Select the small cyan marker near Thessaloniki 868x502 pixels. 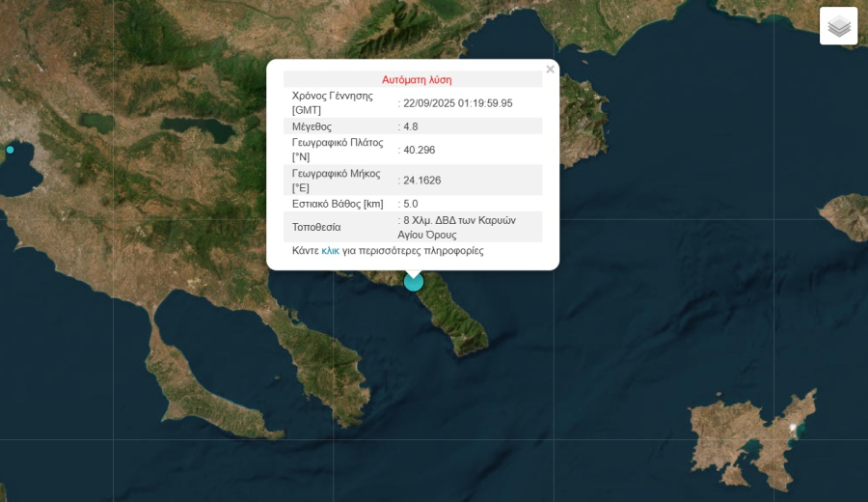pos(11,150)
